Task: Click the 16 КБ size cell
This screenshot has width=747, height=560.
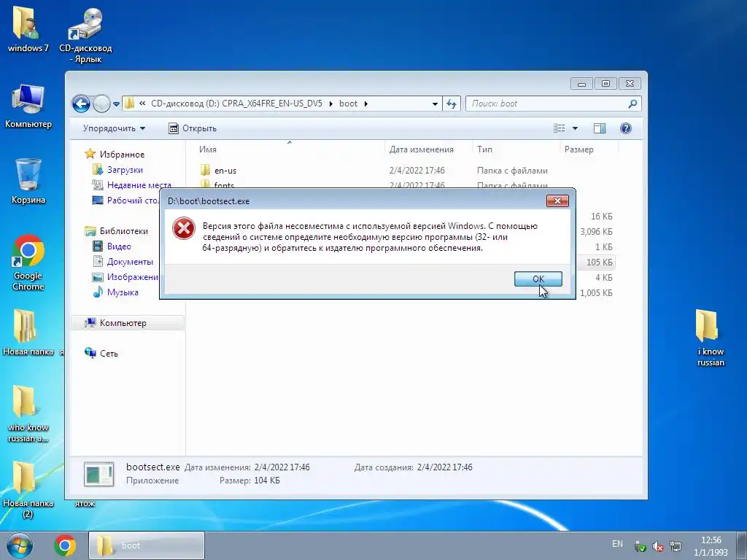Action: (x=601, y=216)
